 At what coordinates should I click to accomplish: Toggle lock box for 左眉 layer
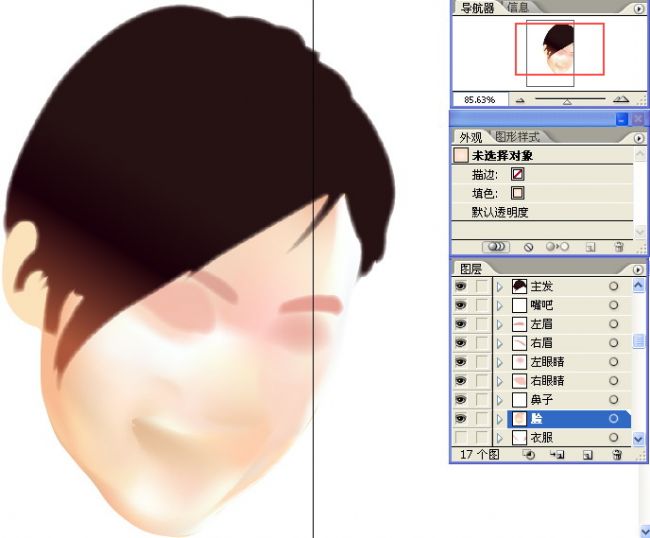pyautogui.click(x=481, y=324)
